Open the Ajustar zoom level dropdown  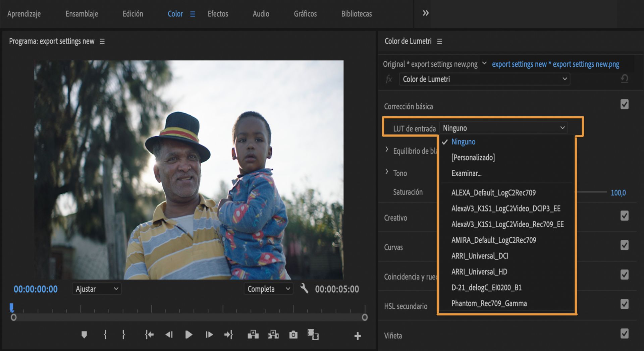[x=97, y=289]
